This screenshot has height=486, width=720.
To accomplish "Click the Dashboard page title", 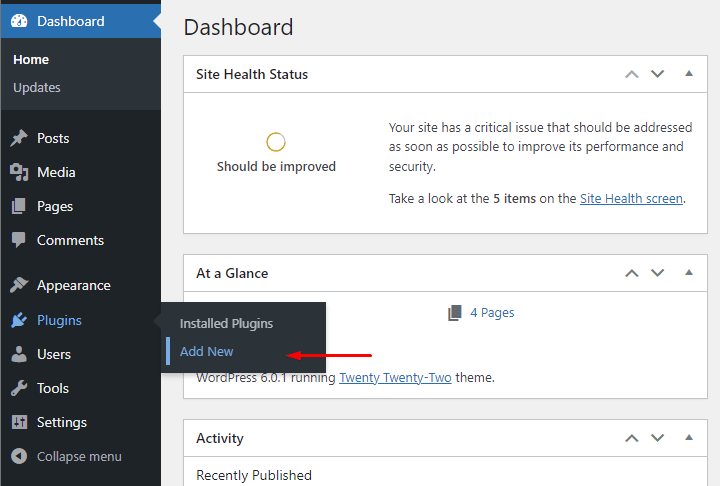I will point(238,27).
